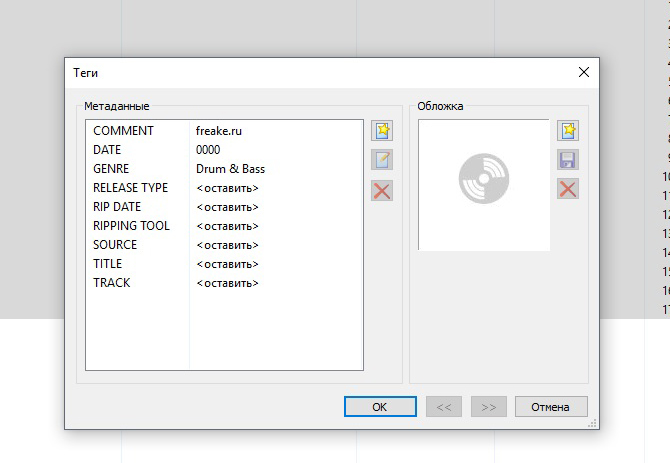Close the Теги dialog window
The height and width of the screenshot is (463, 670).
click(584, 72)
